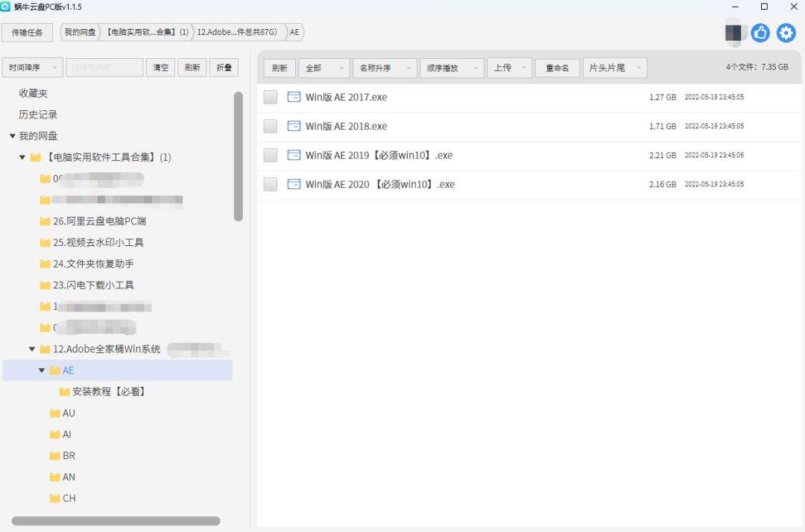The image size is (805, 532).
Task: Select file name Win版 AE 2017.exe
Action: (x=347, y=97)
